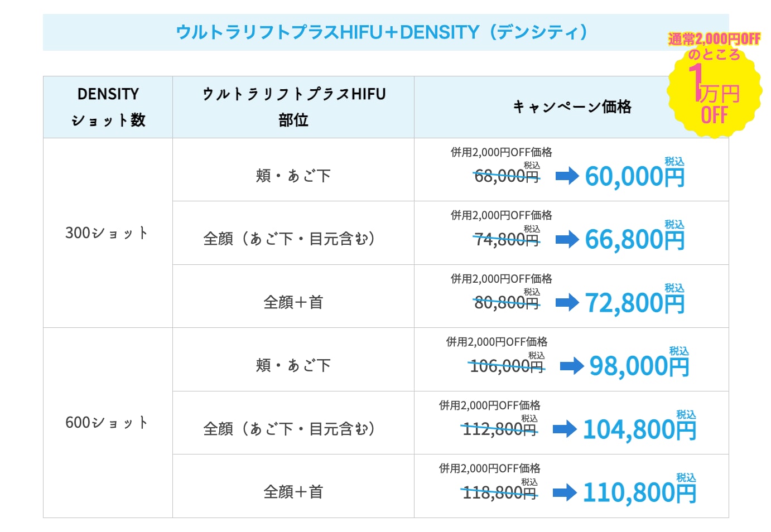Click the blue arrow beside 98,000円

pyautogui.click(x=572, y=366)
